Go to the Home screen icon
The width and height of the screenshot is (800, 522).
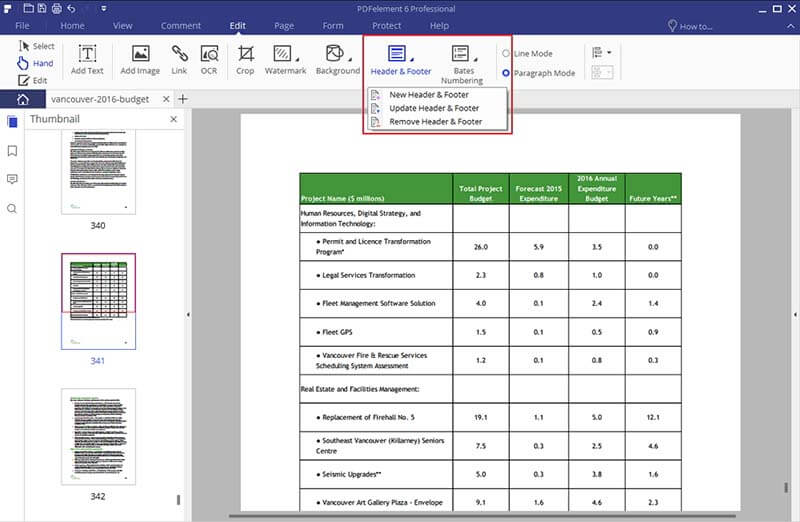tap(23, 99)
